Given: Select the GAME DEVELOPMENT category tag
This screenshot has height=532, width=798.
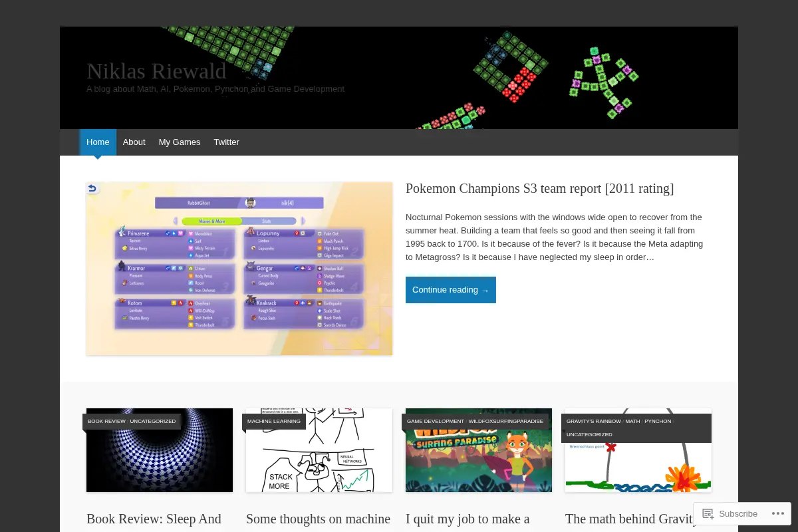Looking at the screenshot, I should coord(436,421).
